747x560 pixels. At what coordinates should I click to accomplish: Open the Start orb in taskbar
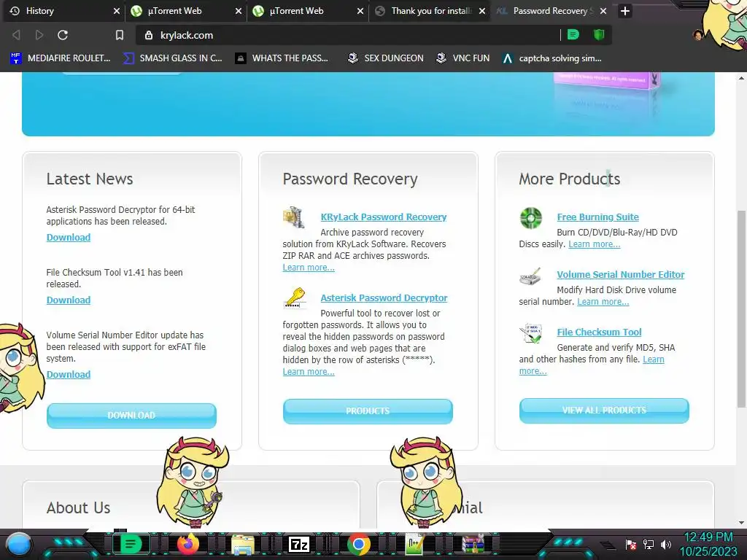(18, 544)
